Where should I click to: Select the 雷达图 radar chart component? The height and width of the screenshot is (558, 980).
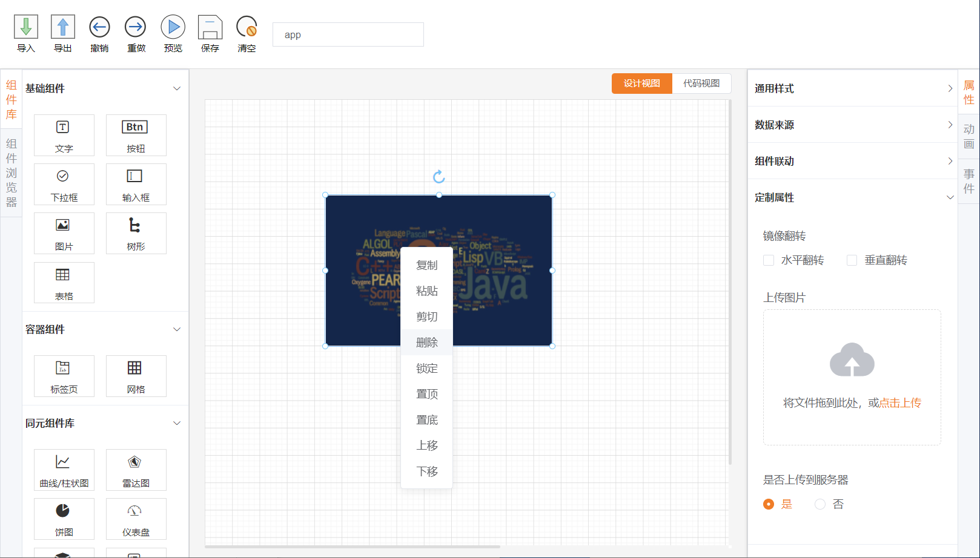click(136, 470)
